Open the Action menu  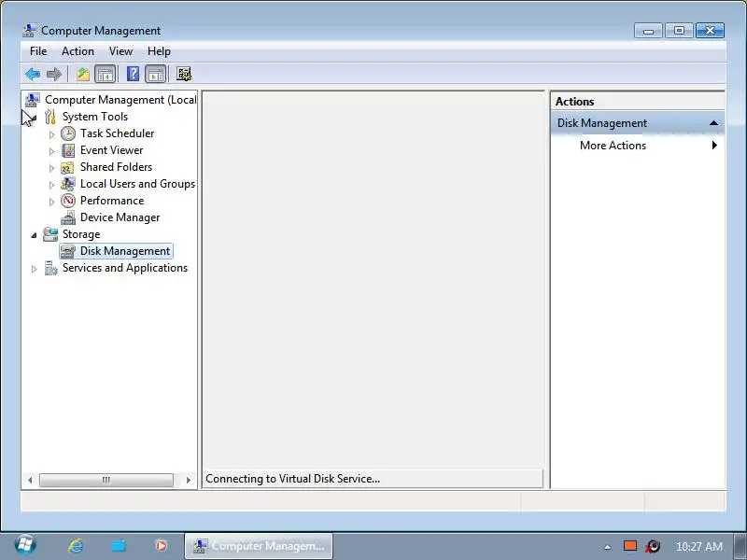pyautogui.click(x=78, y=51)
